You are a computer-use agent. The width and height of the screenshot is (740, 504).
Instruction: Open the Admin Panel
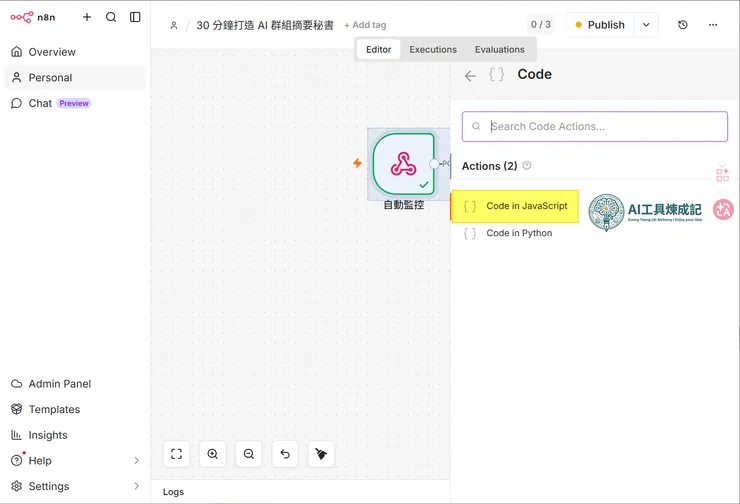75,384
